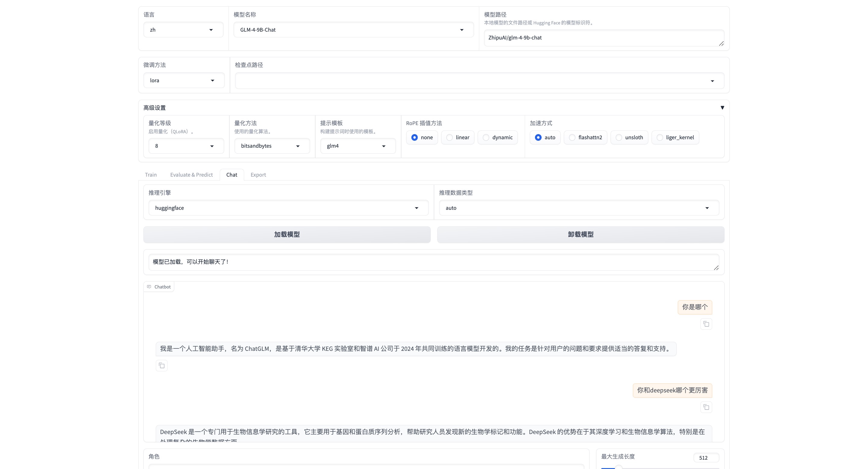Select dynamic RoPE interpolation

486,137
